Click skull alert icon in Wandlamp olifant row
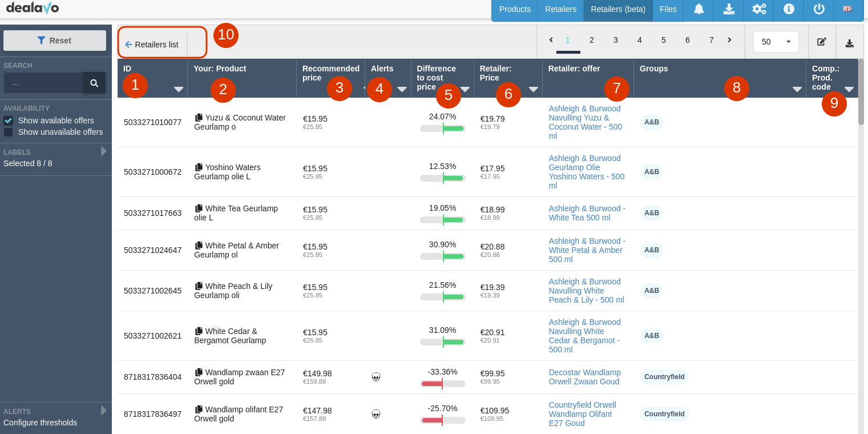This screenshot has height=434, width=868. point(376,414)
